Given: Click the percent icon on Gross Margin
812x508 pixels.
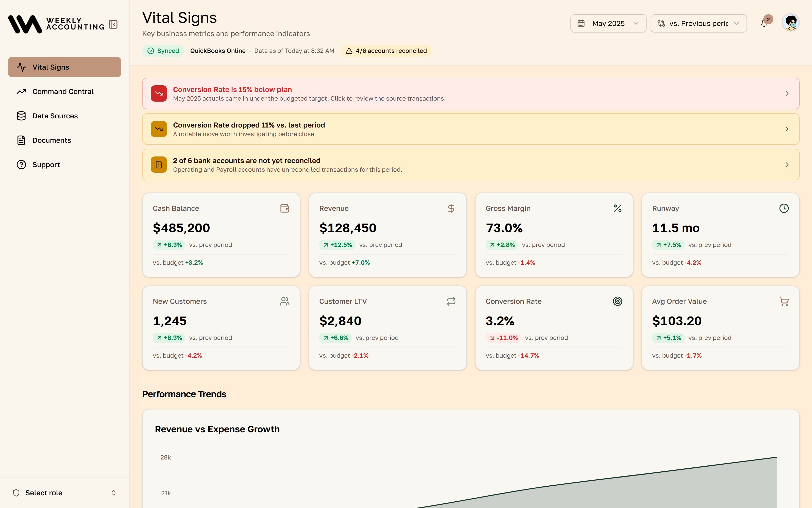Looking at the screenshot, I should 617,208.
